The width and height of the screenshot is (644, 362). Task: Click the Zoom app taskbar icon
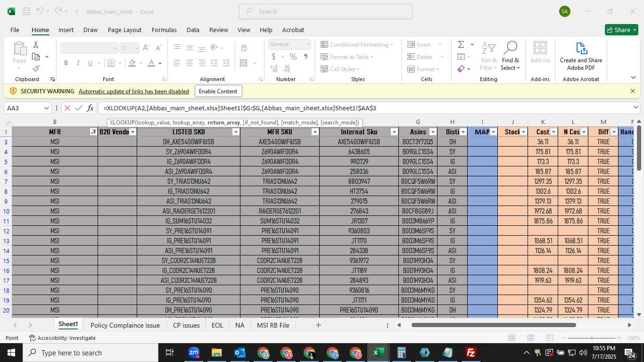193,353
